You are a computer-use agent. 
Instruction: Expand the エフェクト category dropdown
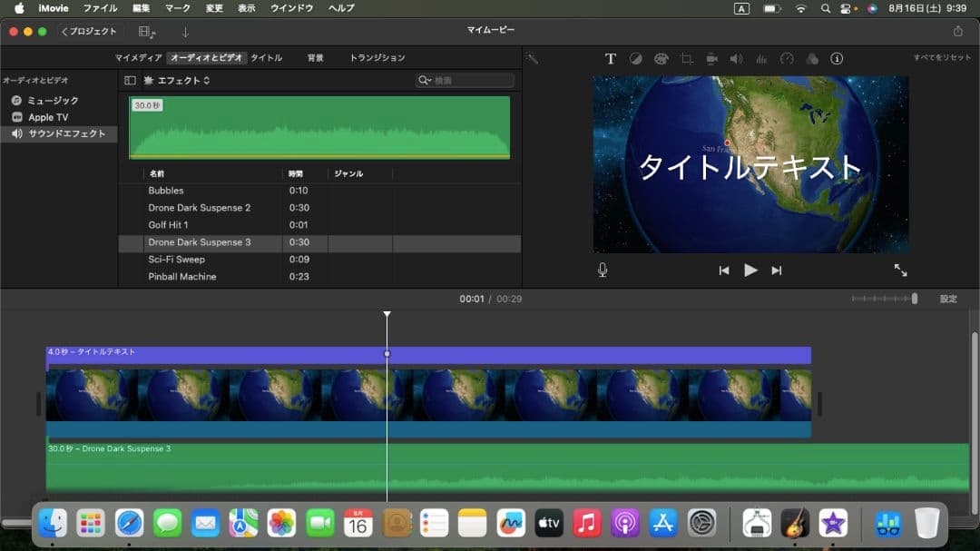point(183,81)
